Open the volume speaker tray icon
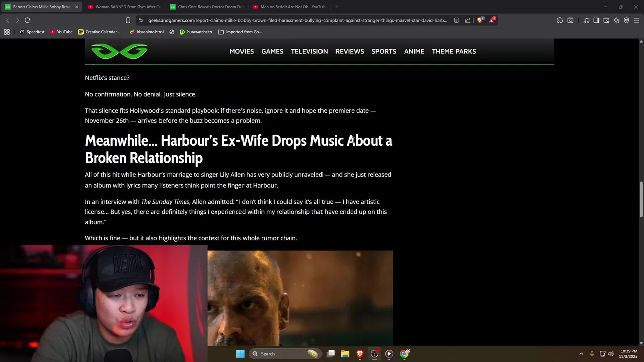 pos(611,354)
